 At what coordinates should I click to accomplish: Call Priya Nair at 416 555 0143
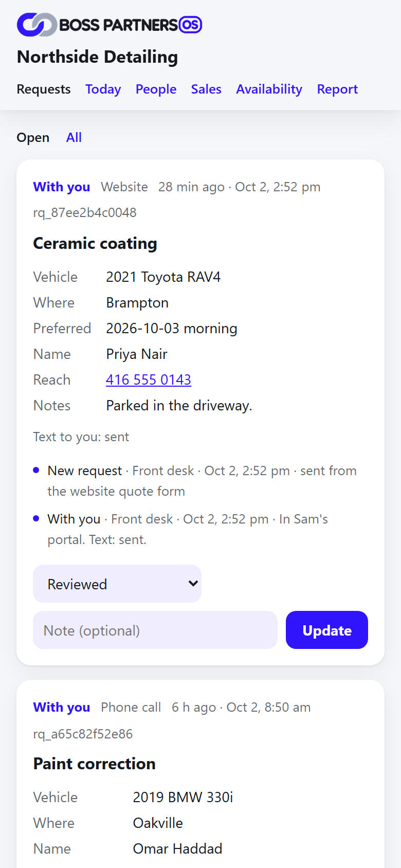(149, 379)
